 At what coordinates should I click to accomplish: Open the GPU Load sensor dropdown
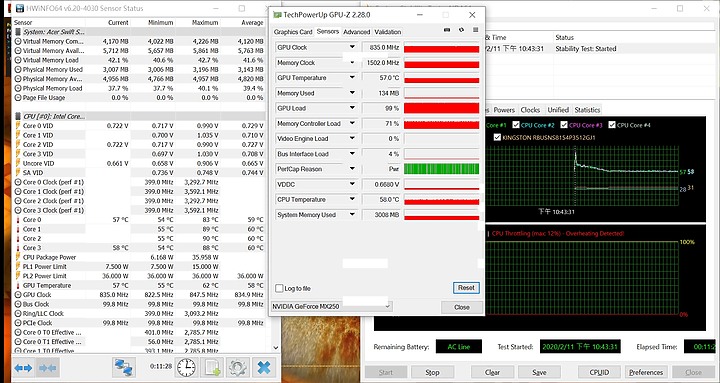(352, 108)
